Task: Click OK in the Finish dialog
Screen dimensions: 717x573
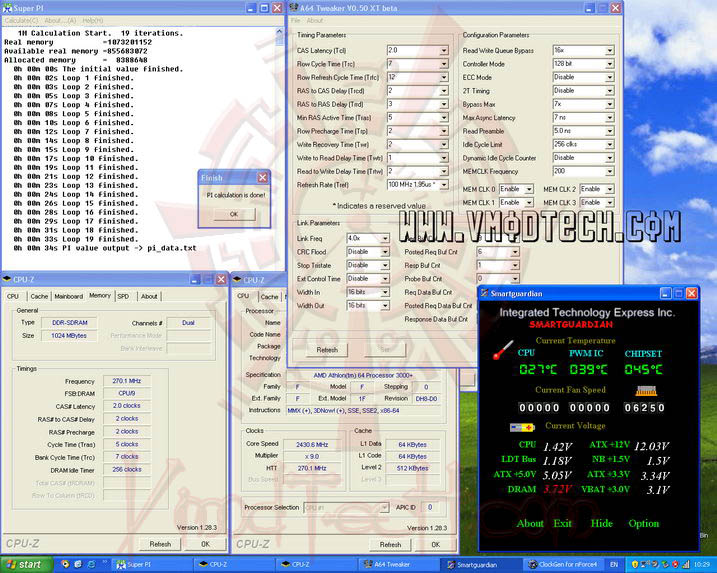Action: [234, 214]
